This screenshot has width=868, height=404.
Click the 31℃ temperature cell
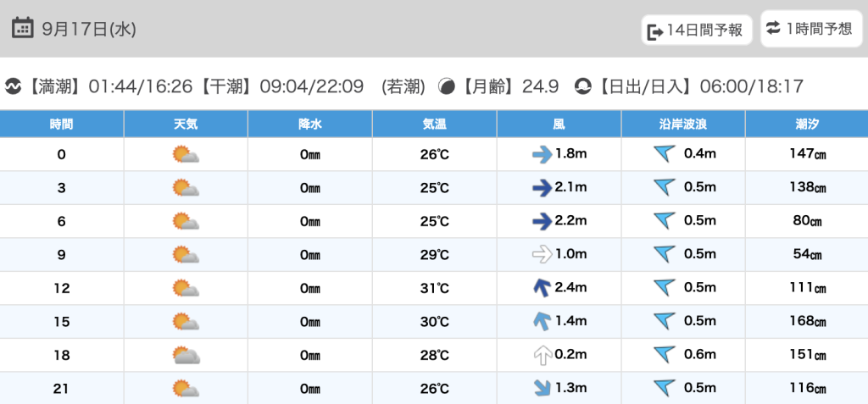[x=435, y=288]
